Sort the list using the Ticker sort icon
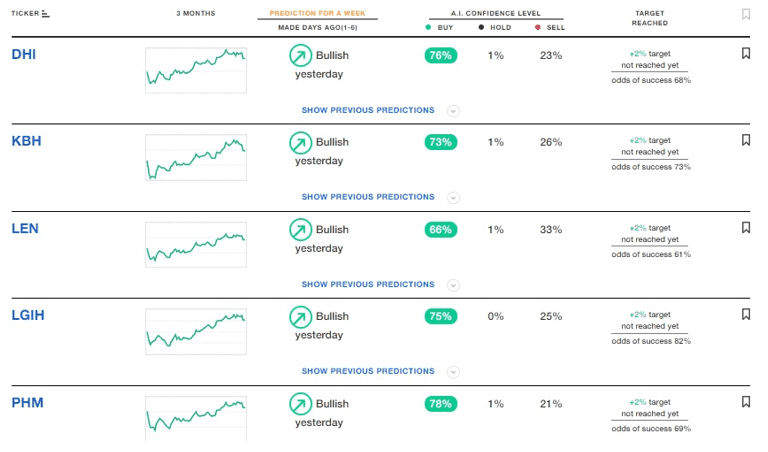This screenshot has height=452, width=768. (46, 14)
